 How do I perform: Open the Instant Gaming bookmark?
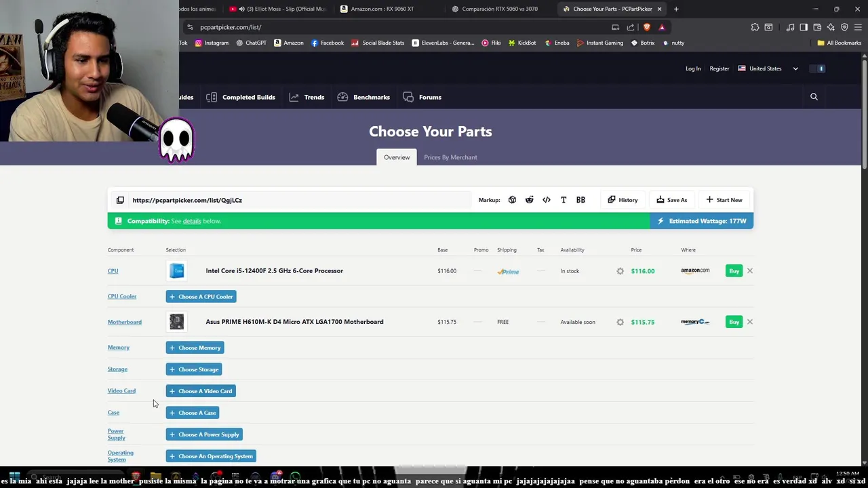(x=600, y=43)
